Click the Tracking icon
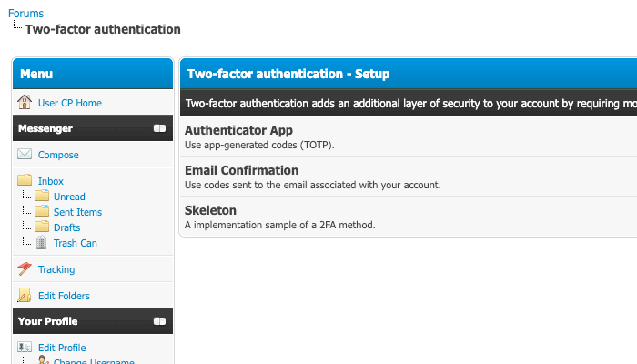Viewport: 637px width, 364px height. click(x=25, y=269)
